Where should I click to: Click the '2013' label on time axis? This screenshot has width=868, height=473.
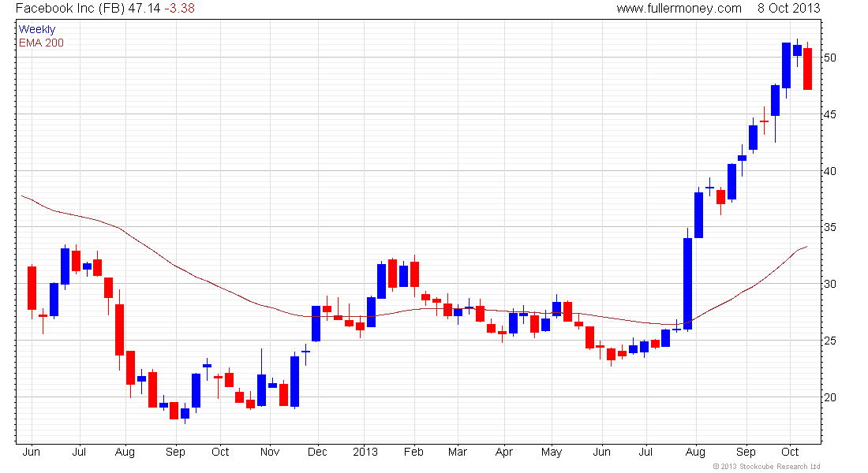point(365,452)
